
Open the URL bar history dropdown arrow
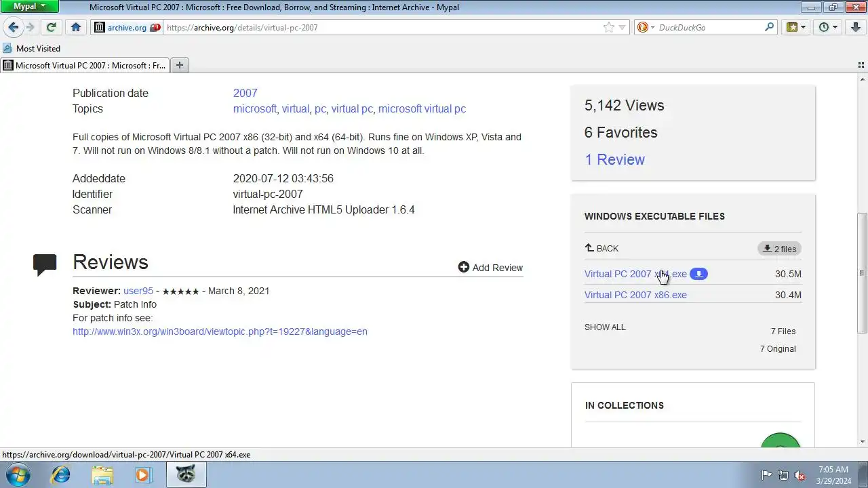[622, 28]
